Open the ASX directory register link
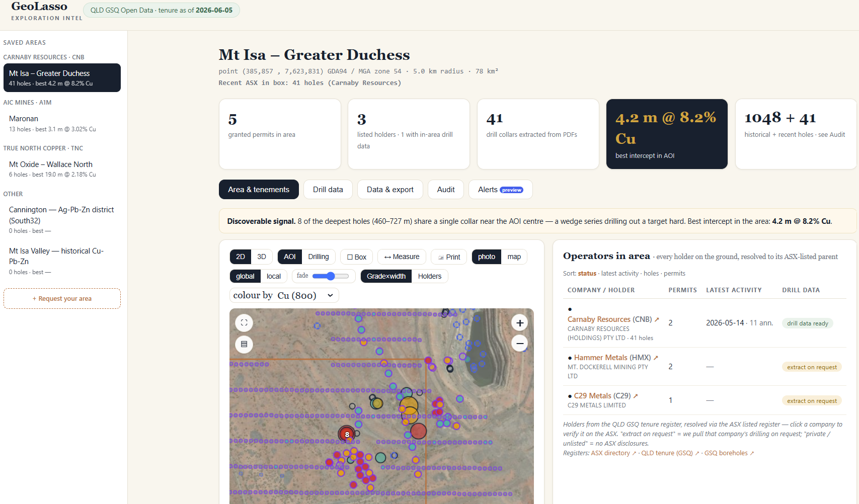Viewport: 859px width, 504px height. point(613,453)
